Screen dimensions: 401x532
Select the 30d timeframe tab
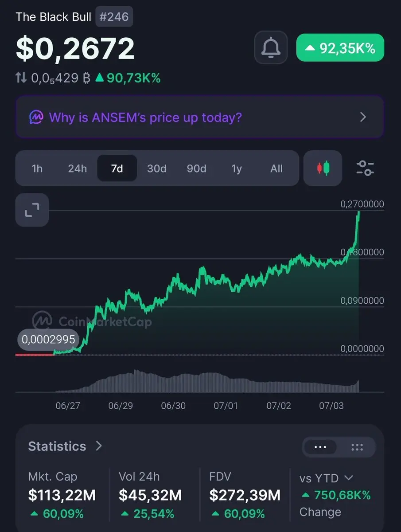(157, 168)
